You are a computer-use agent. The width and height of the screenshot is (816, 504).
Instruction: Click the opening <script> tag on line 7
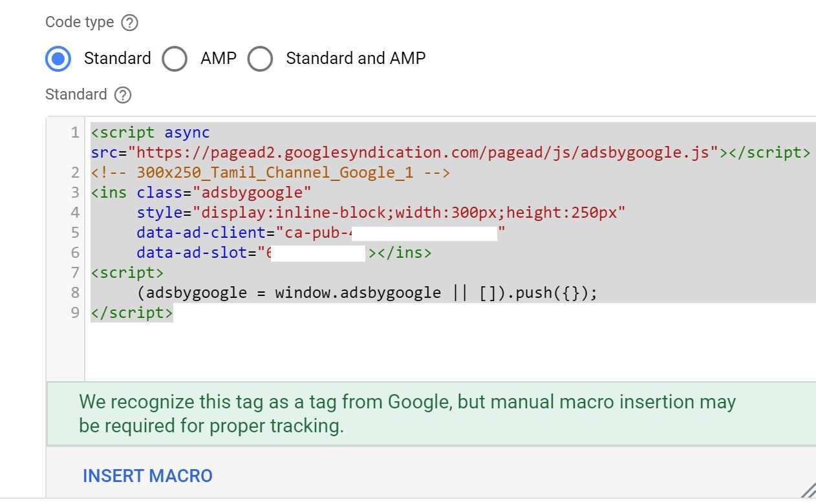[127, 273]
